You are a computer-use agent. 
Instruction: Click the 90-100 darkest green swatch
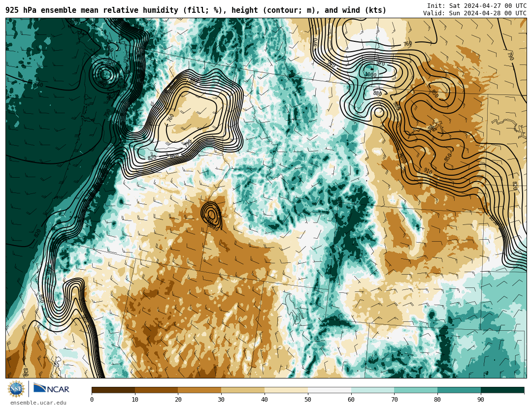(502, 390)
